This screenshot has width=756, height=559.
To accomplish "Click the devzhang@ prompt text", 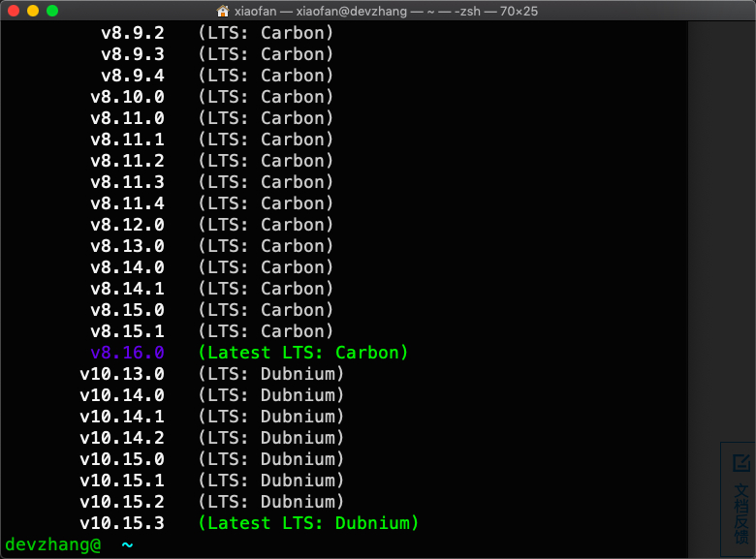I will [x=53, y=544].
